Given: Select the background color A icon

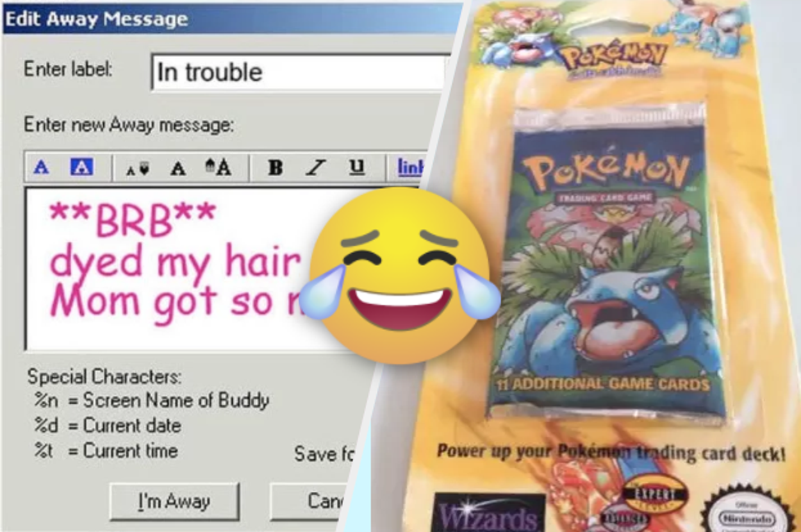Looking at the screenshot, I should [x=81, y=167].
